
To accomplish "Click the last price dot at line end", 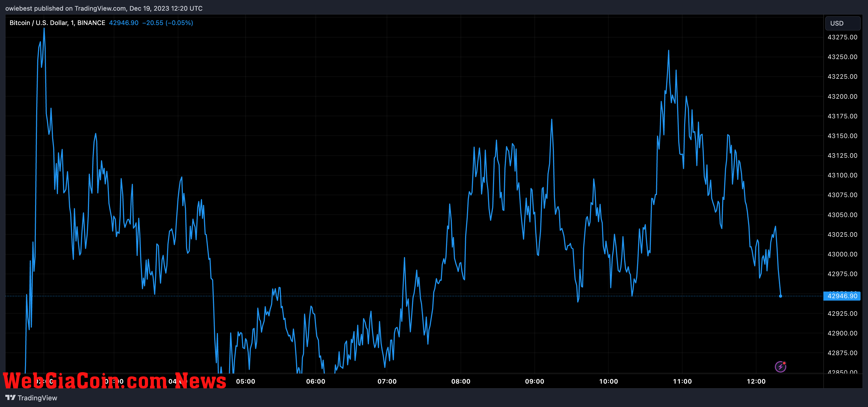I will coord(780,296).
